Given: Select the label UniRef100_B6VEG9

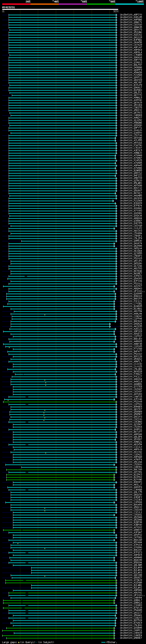Looking at the screenshot, I should [131, 371].
